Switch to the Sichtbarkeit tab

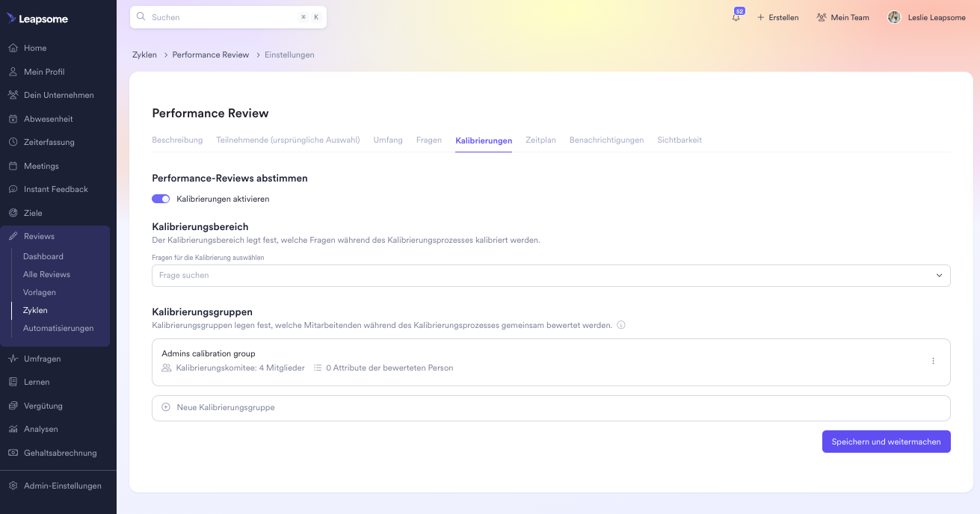tap(679, 140)
